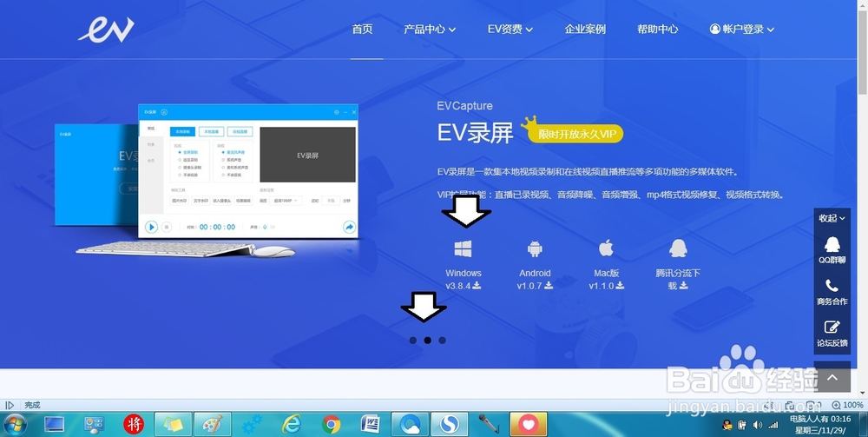Image resolution: width=868 pixels, height=437 pixels.
Task: Click the vertical scrollbar thumb
Action: click(863, 53)
